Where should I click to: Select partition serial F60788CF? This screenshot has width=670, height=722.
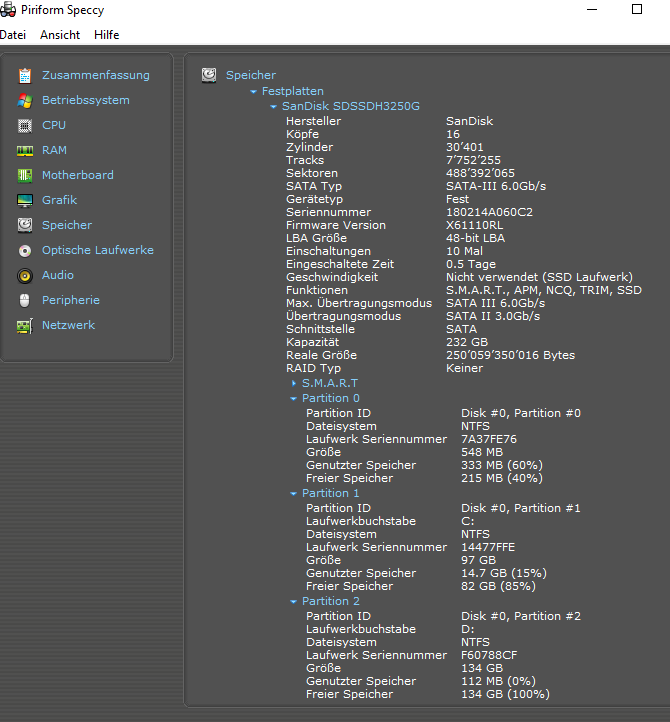pyautogui.click(x=489, y=655)
